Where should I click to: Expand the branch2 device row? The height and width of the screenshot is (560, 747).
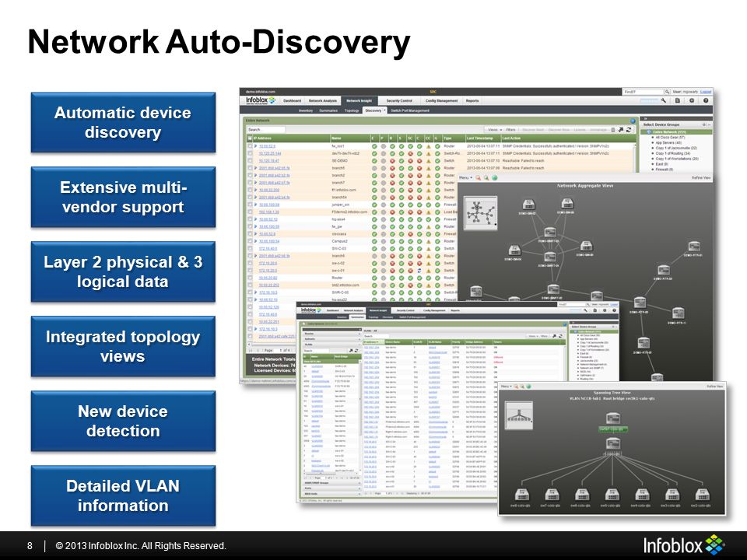pyautogui.click(x=256, y=175)
